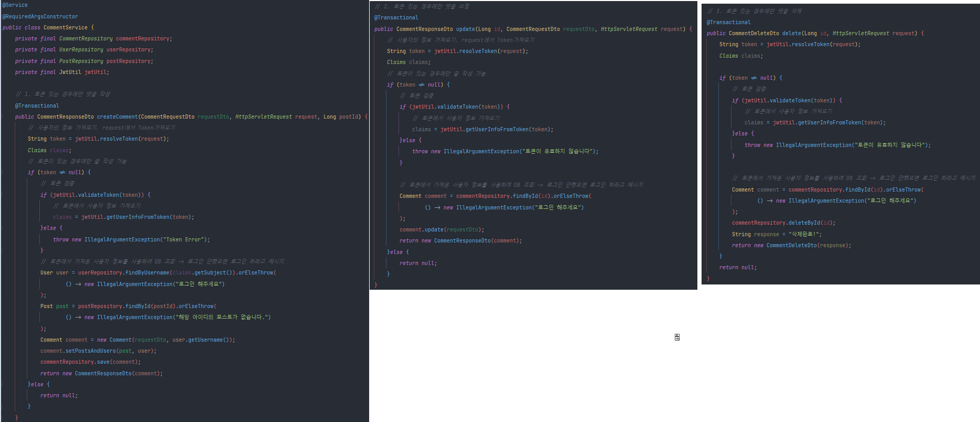Click 'comment.update(requestDto);'
Screen dimensions: 980x422
(442, 229)
